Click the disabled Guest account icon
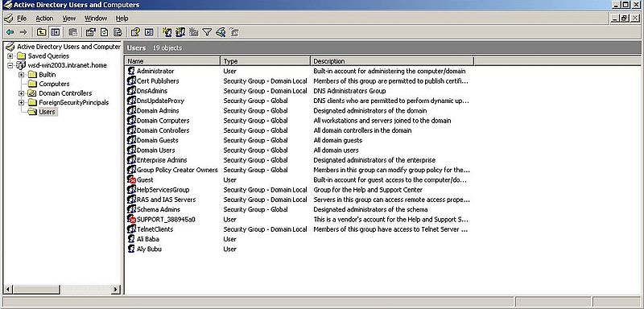644x309 pixels. tap(131, 179)
